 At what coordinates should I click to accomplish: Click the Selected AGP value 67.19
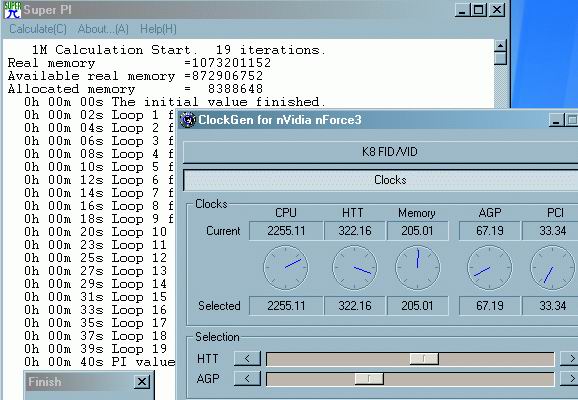click(490, 306)
